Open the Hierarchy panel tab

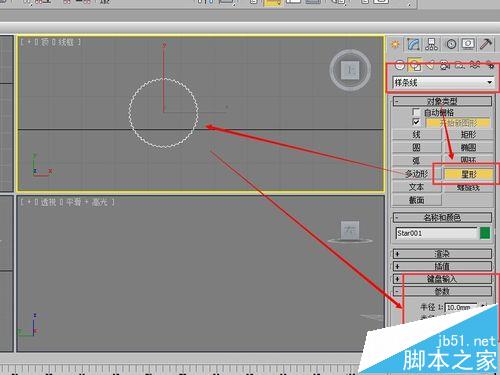(432, 44)
